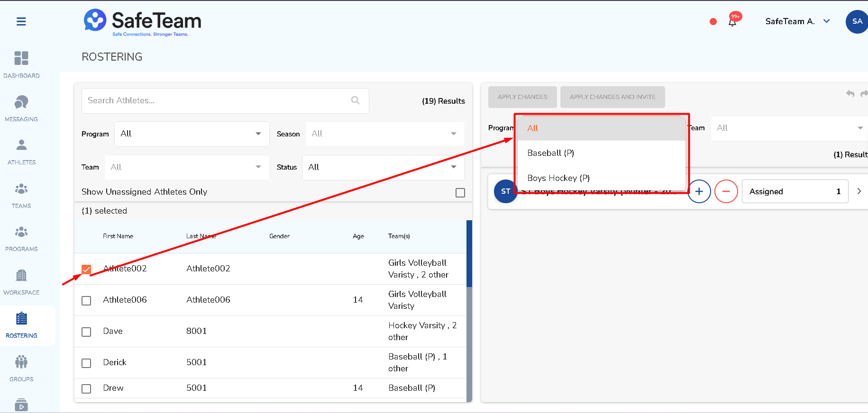Open Season dropdown
The image size is (868, 413).
tap(384, 134)
